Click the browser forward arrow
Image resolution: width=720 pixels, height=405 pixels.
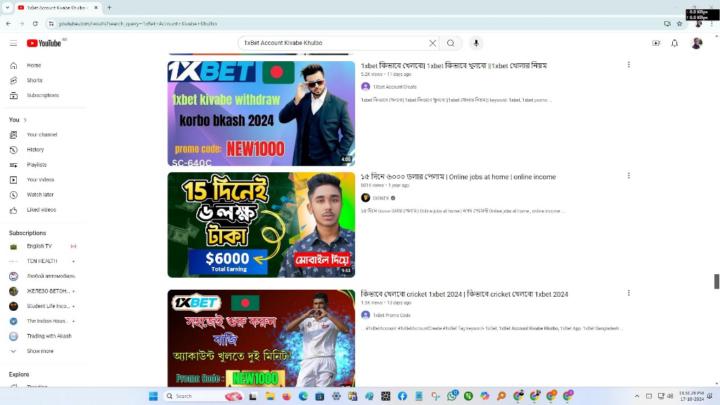[x=22, y=23]
